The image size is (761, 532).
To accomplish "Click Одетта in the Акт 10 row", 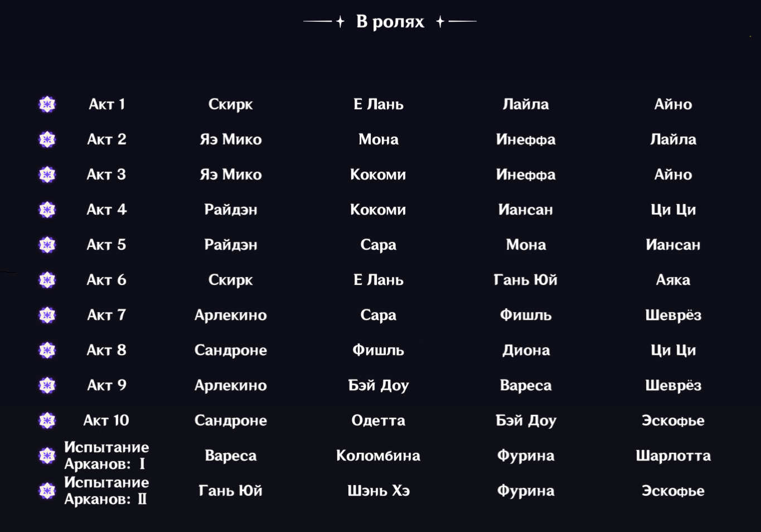I will (378, 420).
